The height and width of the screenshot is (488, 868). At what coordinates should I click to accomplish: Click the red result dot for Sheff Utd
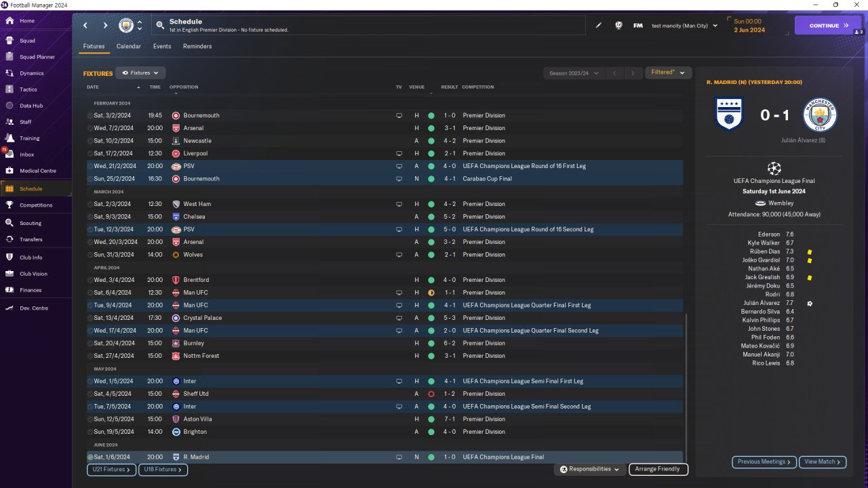pos(431,394)
